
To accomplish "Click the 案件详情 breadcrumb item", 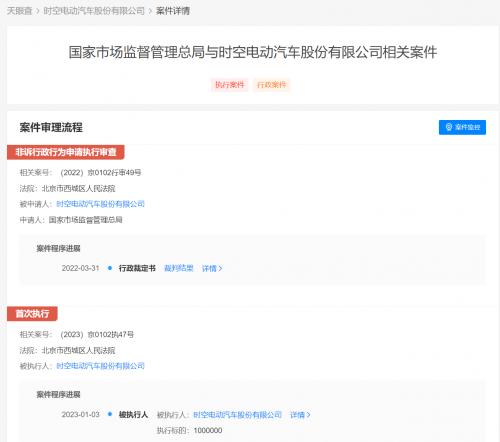I will (173, 11).
